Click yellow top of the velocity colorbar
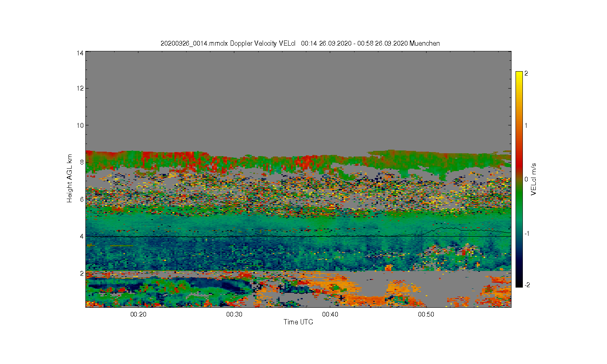This screenshot has width=607, height=364. [519, 74]
